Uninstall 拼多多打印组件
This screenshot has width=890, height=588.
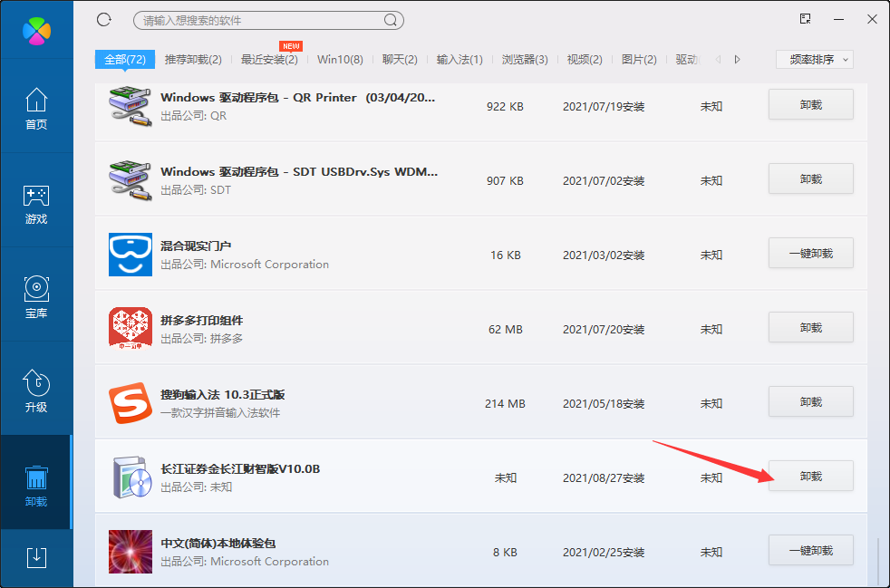point(811,327)
